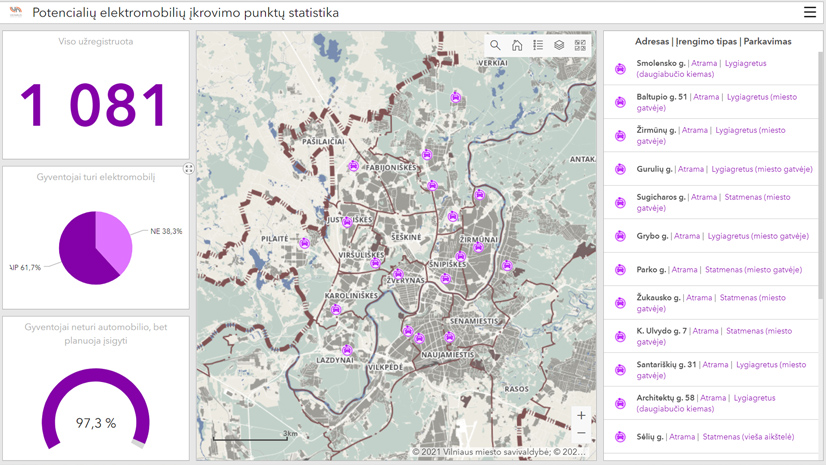Click the dashboard logo in header
Viewport: 826px width, 465px height.
coord(15,13)
